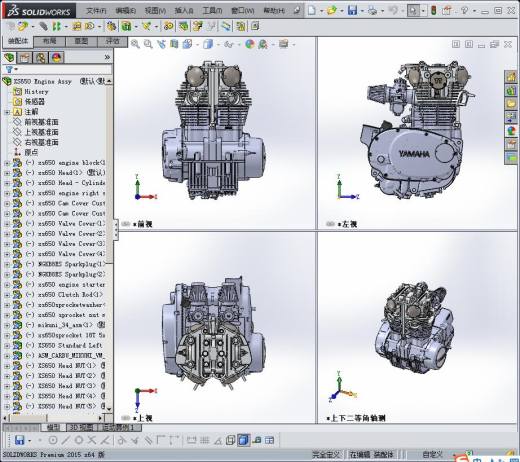Select 上视基准面 in the tree
The width and height of the screenshot is (520, 462).
coord(42,132)
